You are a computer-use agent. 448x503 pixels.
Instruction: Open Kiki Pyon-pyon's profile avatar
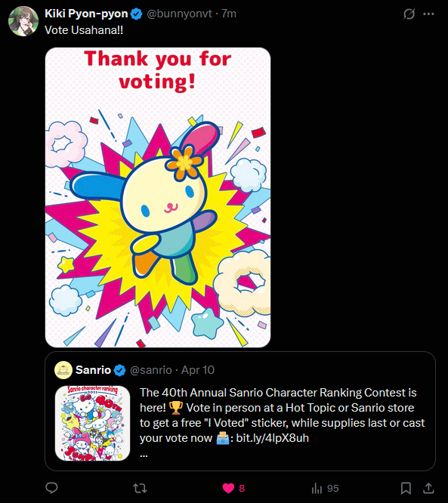[x=23, y=21]
